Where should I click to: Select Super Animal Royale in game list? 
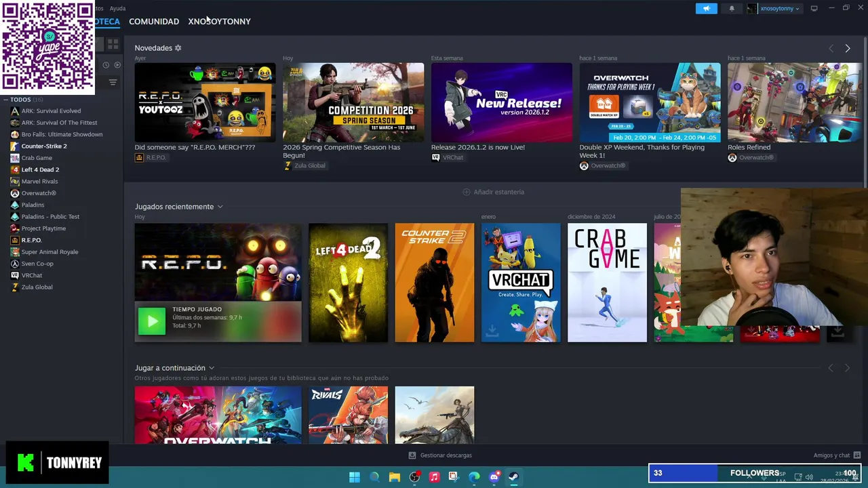coord(50,251)
